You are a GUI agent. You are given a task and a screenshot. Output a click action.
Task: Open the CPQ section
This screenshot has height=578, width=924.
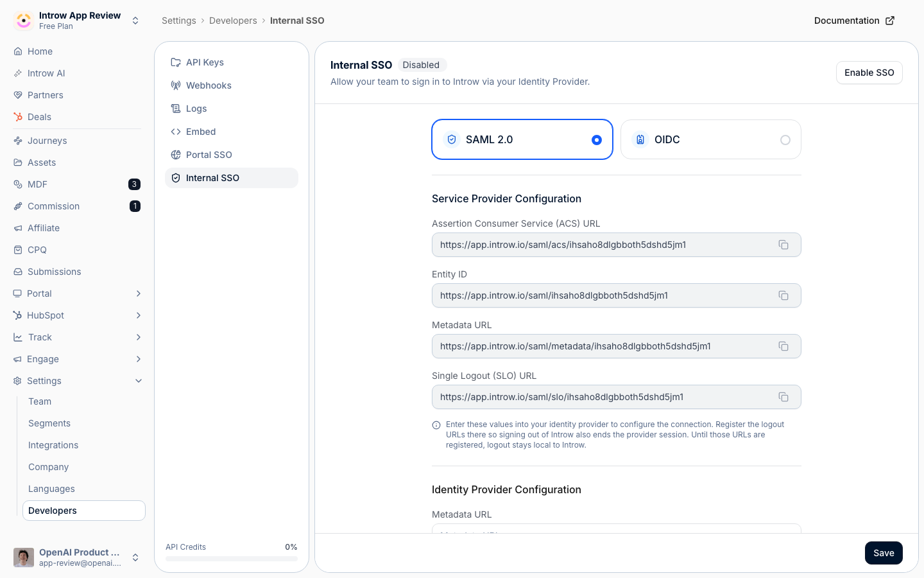(x=77, y=250)
